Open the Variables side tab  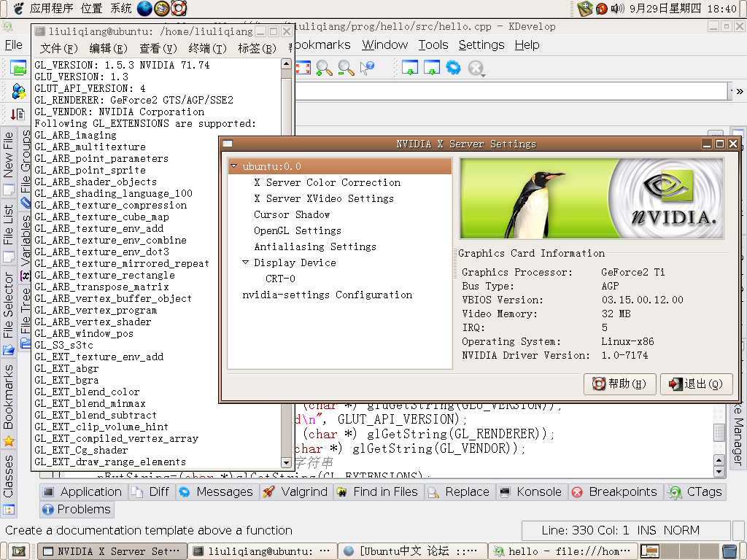(x=25, y=247)
